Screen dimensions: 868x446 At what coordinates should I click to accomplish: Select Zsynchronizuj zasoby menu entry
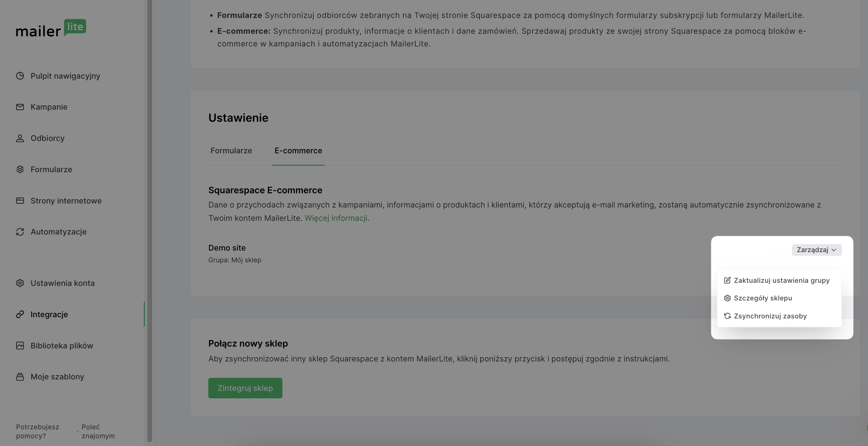point(779,316)
